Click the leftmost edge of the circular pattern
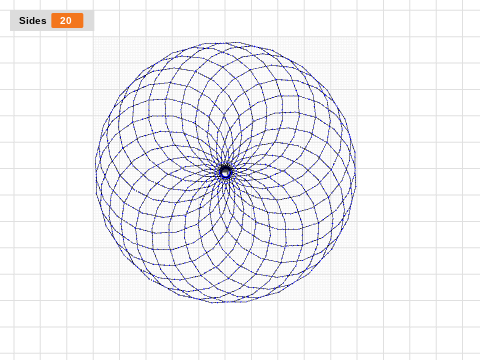 click(96, 172)
